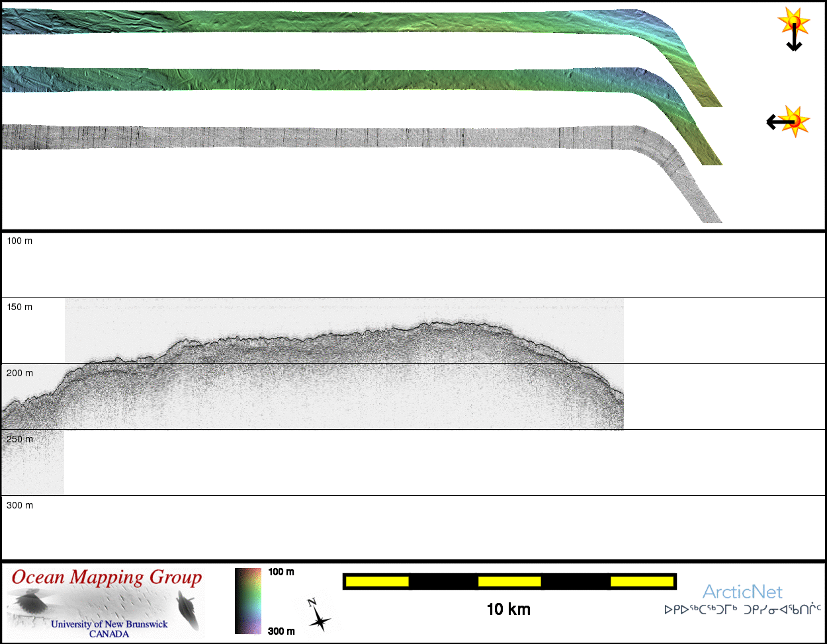This screenshot has height=644, width=827.
Task: Select the top color bathymetry strip
Action: click(331, 22)
